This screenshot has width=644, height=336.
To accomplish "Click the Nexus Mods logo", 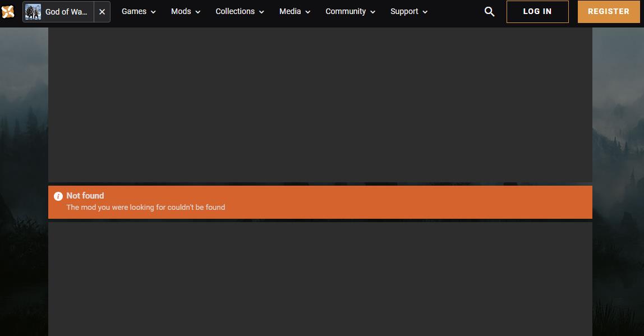I will click(x=8, y=11).
